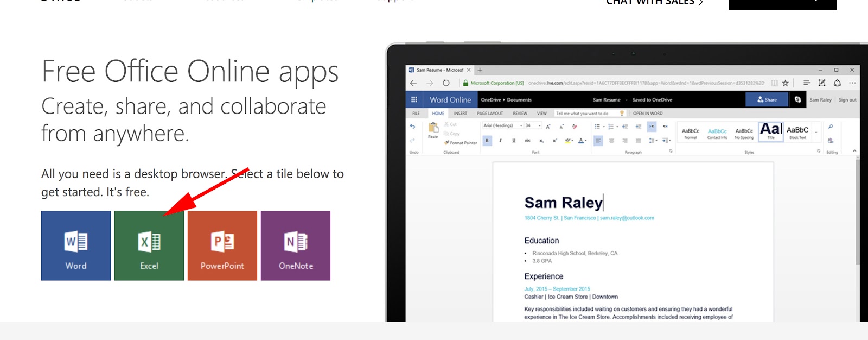
Task: Toggle Underline formatting
Action: pos(514,141)
